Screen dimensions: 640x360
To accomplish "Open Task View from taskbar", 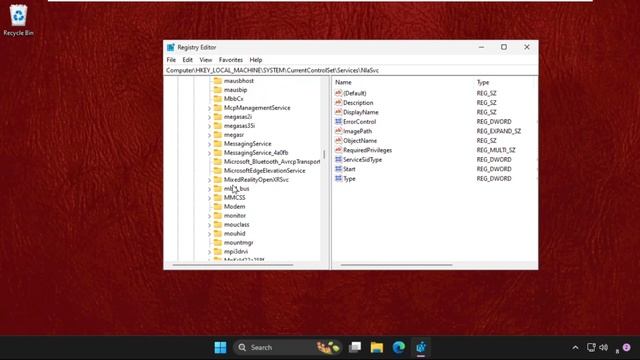I will [x=355, y=347].
